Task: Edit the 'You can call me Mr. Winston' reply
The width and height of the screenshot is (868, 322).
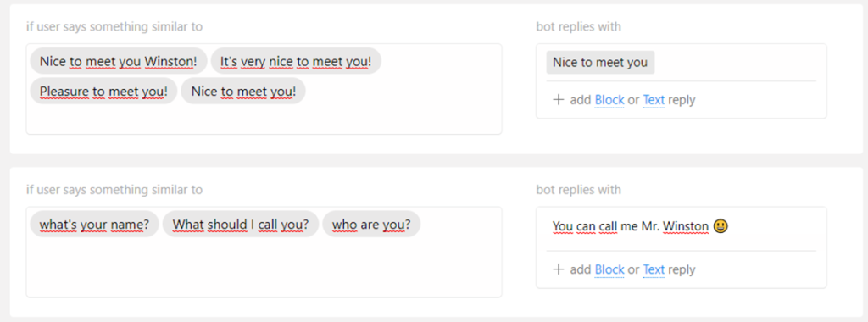Action: tap(631, 226)
